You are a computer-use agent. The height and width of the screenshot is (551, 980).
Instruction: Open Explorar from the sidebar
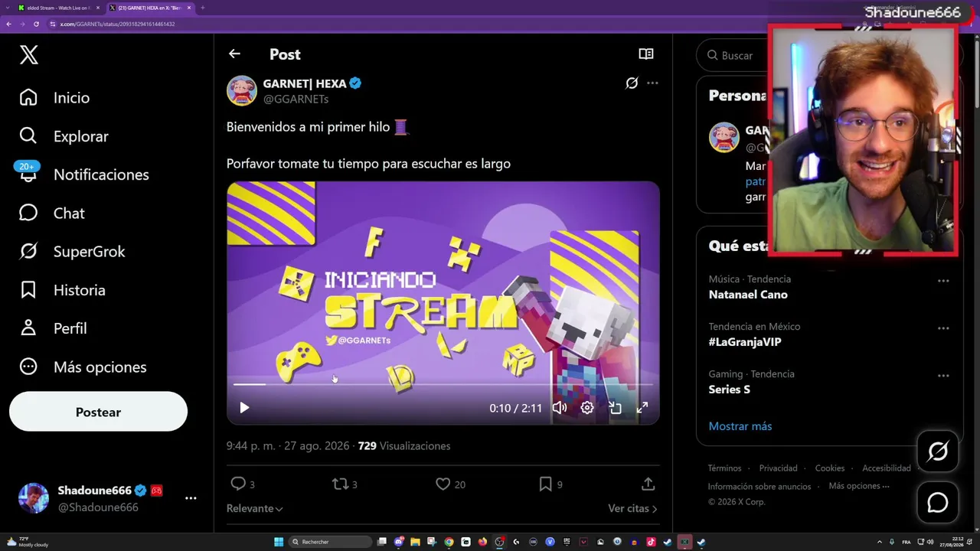64,136
